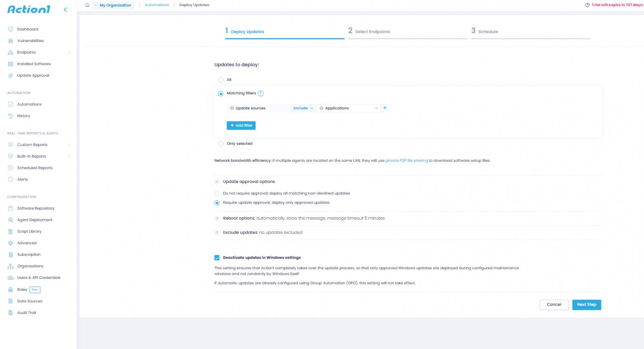Go to the Select Endpoints step tab
The image size is (644, 349).
372,31
